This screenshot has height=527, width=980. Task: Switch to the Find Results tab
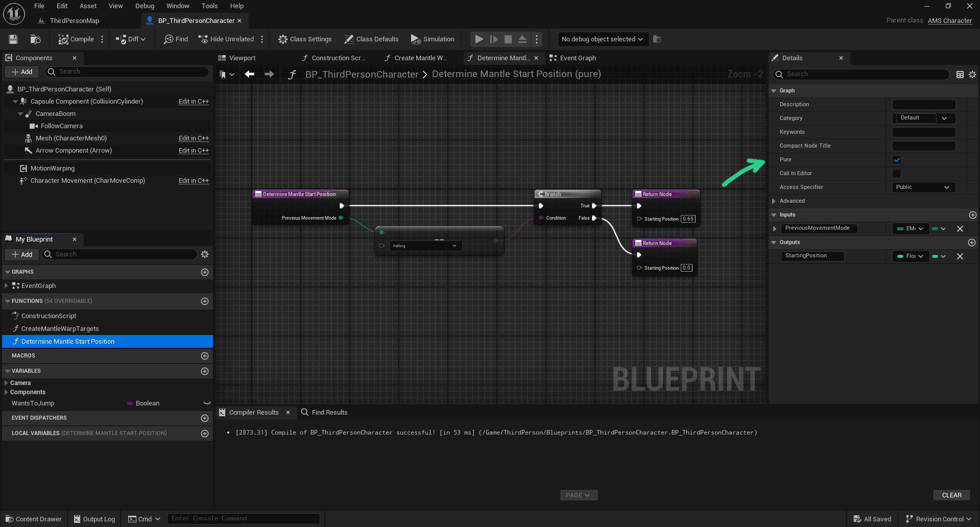tap(324, 413)
